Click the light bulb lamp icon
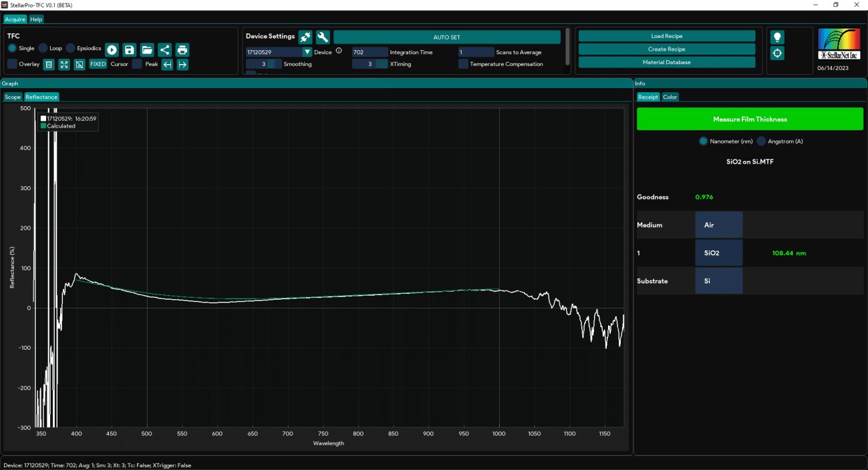Screen dimensions: 868x470 point(778,37)
